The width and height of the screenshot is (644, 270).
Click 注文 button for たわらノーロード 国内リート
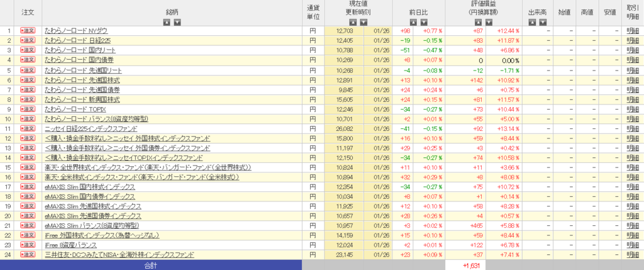(28, 50)
